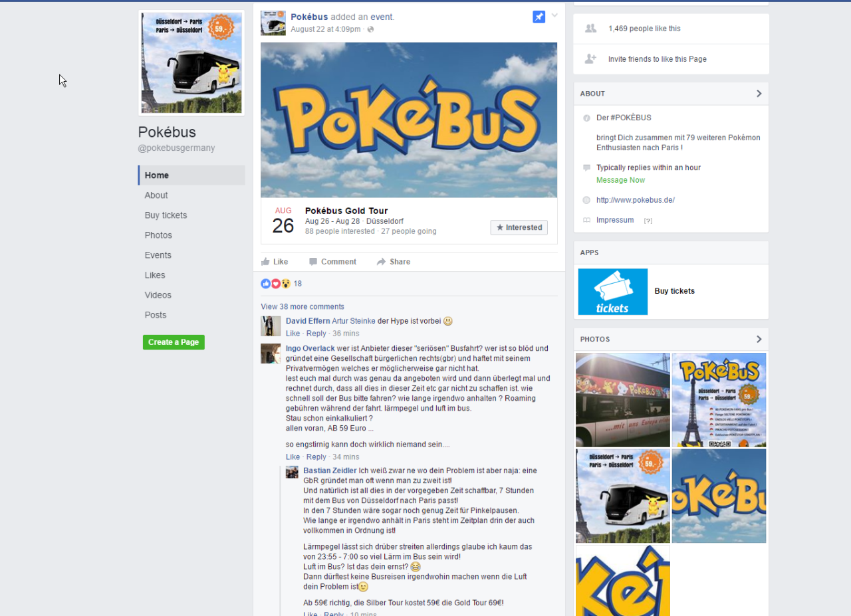Click the Love heart reaction icon
851x616 pixels.
click(276, 284)
